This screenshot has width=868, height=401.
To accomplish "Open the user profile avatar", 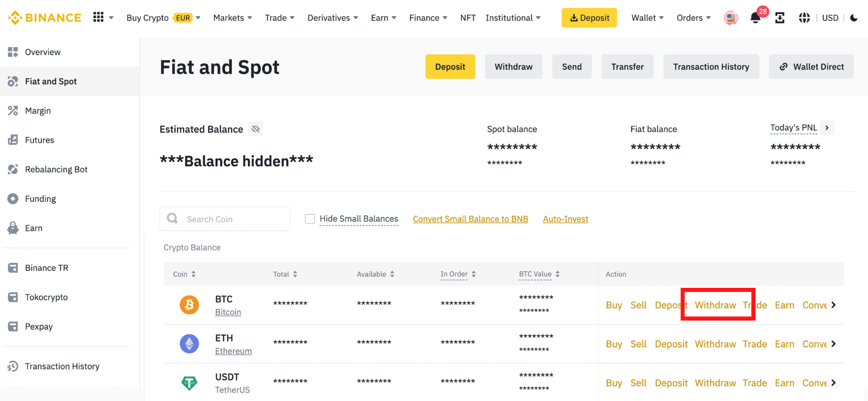I will 731,18.
